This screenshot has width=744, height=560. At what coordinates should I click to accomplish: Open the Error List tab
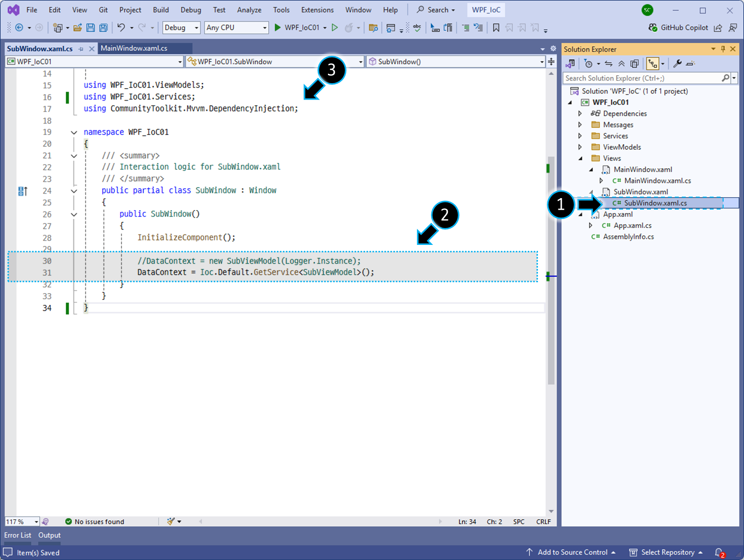click(18, 535)
